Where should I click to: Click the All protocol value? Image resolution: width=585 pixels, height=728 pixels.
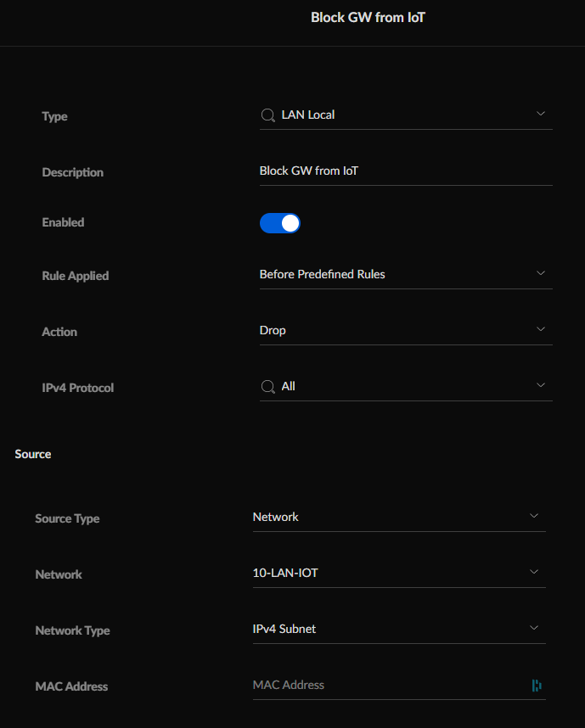tap(288, 386)
